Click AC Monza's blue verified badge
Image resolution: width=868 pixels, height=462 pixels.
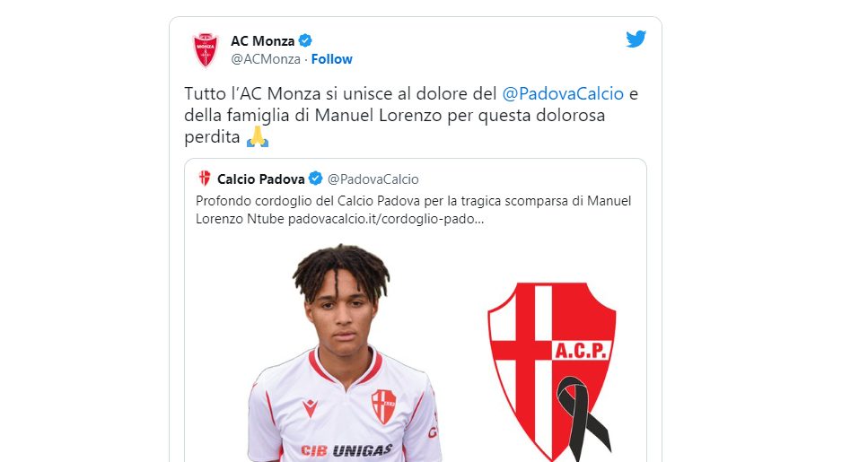[305, 40]
